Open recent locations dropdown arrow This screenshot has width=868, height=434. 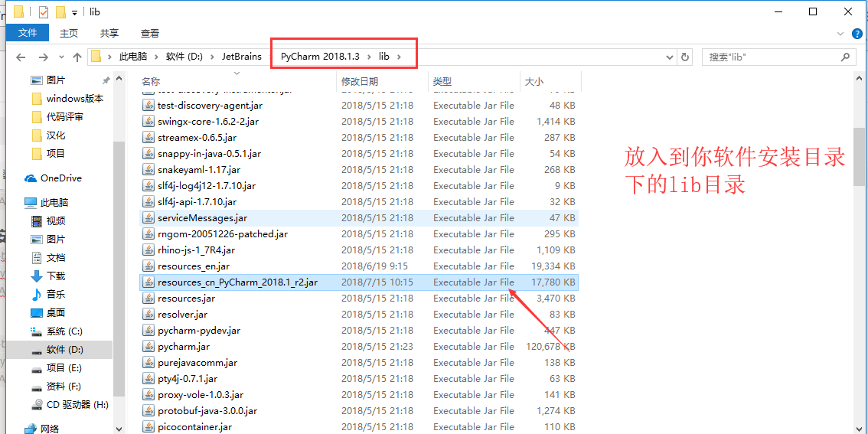[x=61, y=57]
